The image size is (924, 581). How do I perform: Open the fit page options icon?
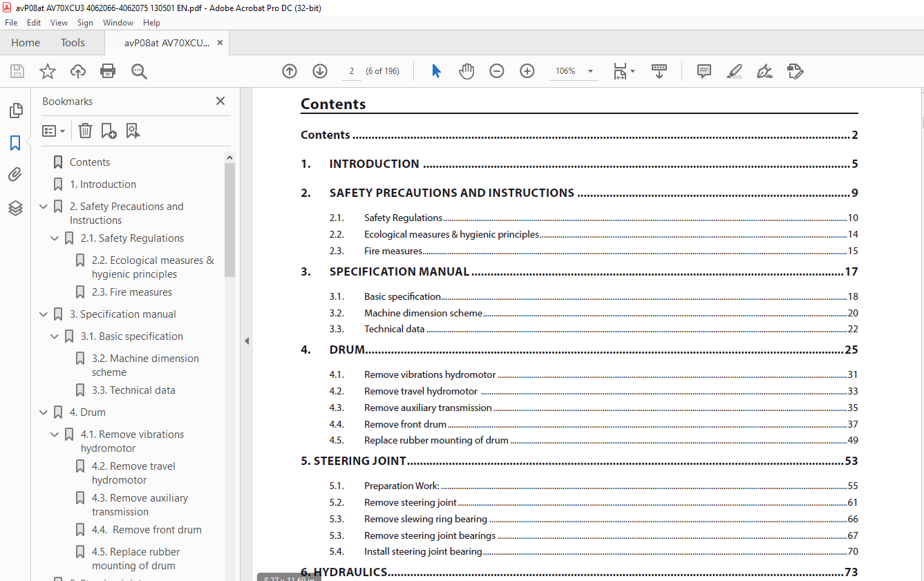click(624, 71)
